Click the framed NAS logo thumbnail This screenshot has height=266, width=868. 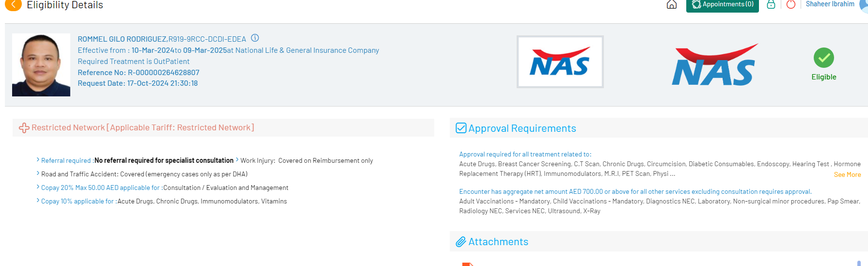tap(560, 62)
